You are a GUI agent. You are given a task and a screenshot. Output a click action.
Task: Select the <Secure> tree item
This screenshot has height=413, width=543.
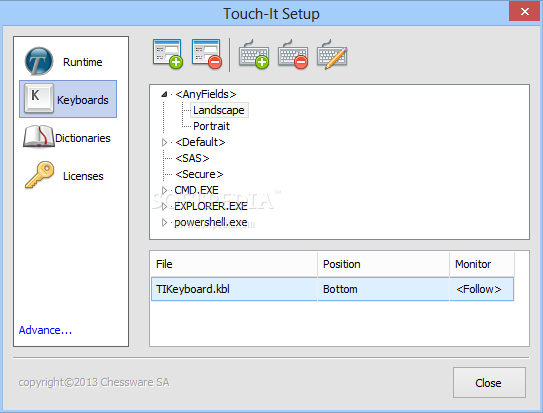[199, 174]
